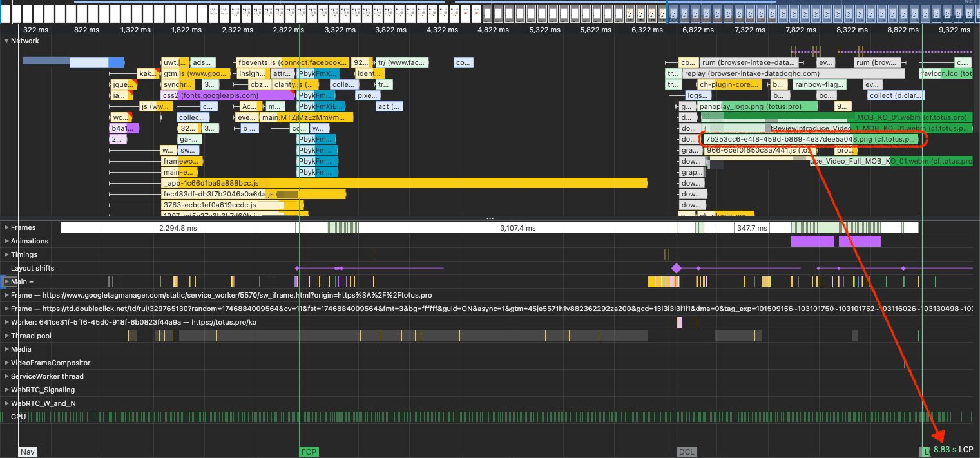Click the DCL marker at the bottom
Screen dimensions: 980x458
[686, 452]
